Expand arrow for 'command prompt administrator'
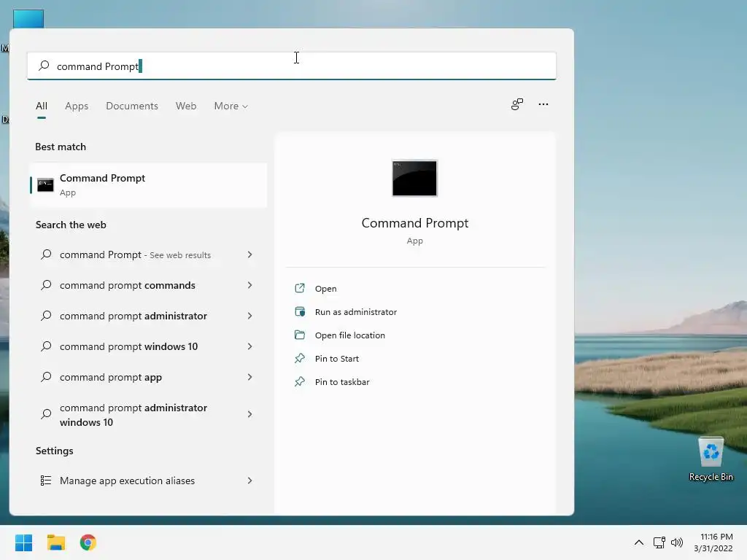The height and width of the screenshot is (560, 747). coord(249,316)
